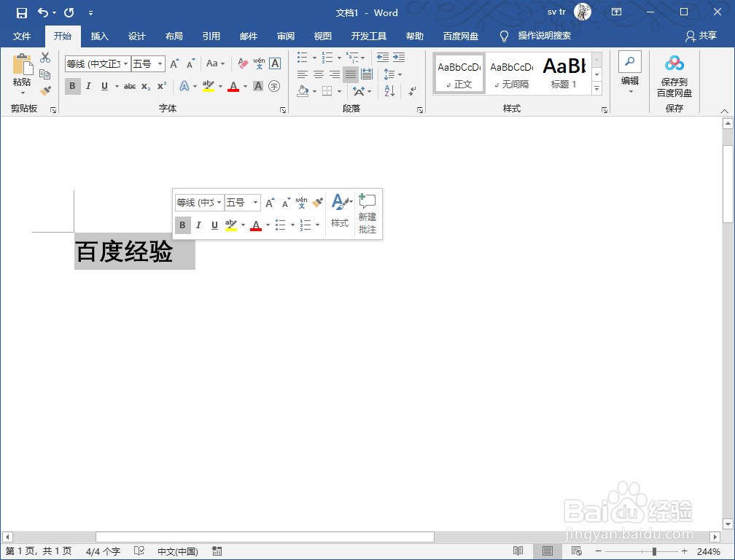Increase paragraph indent
Viewport: 735px width, 560px height.
point(399,57)
